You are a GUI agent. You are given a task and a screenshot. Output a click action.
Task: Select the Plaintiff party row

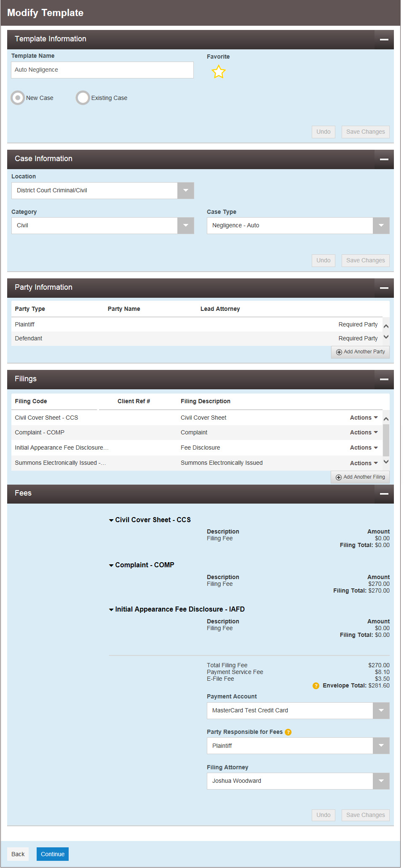[197, 324]
